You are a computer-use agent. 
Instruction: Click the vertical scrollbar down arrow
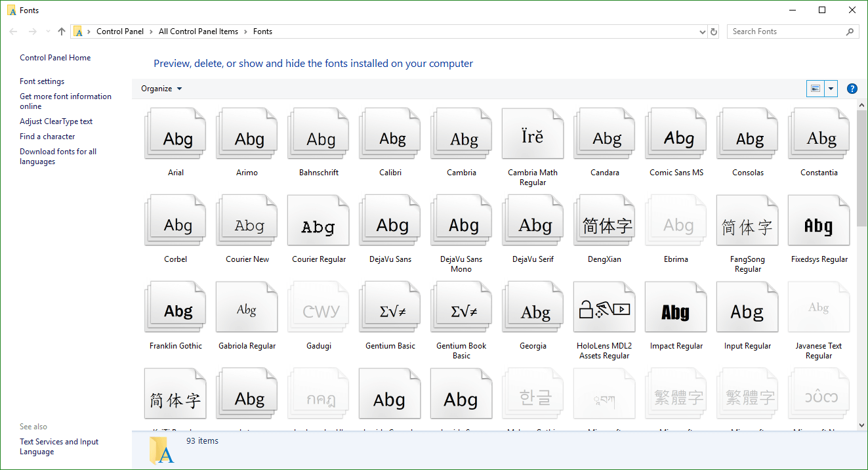861,425
